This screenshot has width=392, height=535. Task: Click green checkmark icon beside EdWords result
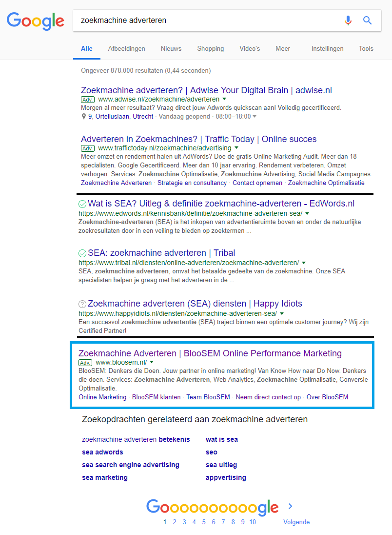pyautogui.click(x=82, y=204)
